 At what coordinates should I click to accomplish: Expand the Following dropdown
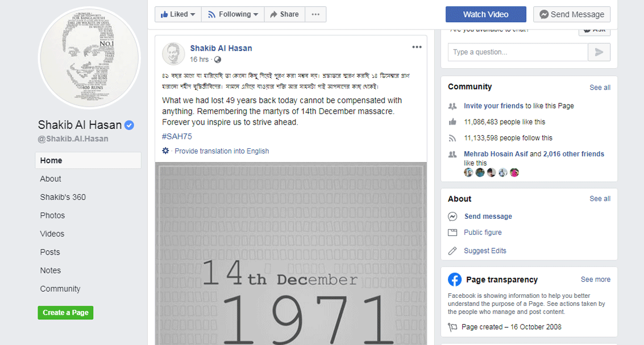click(233, 14)
